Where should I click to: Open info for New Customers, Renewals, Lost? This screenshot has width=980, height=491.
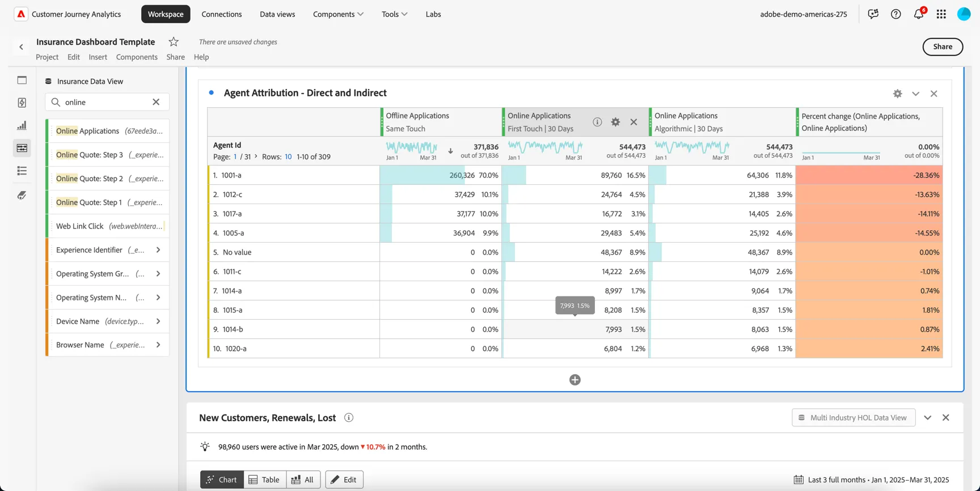point(349,418)
